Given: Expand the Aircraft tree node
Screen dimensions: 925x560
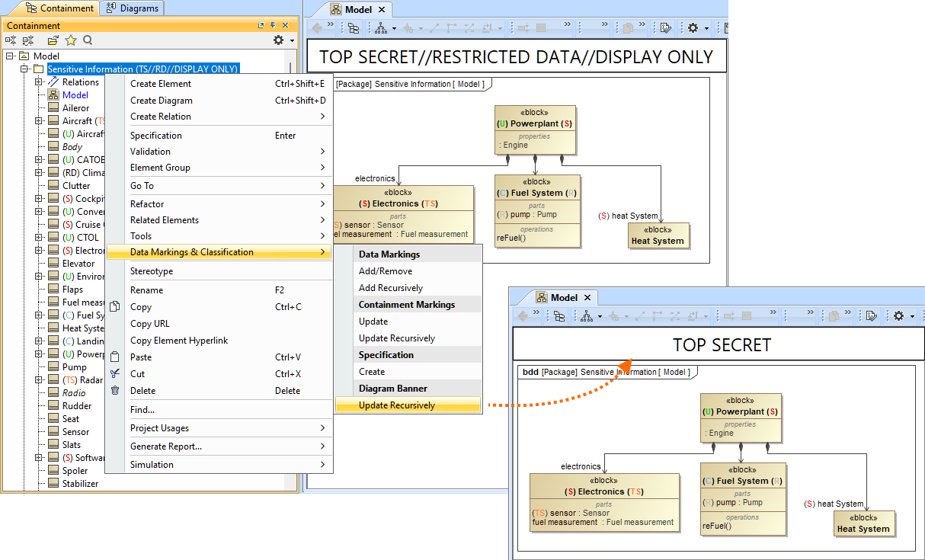Looking at the screenshot, I should (x=39, y=121).
